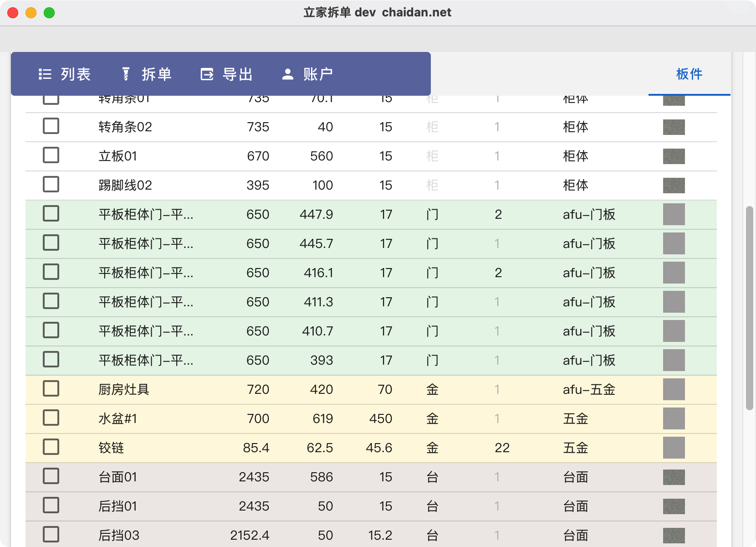756x547 pixels.
Task: Click the list icon beside 列表
Action: [45, 74]
